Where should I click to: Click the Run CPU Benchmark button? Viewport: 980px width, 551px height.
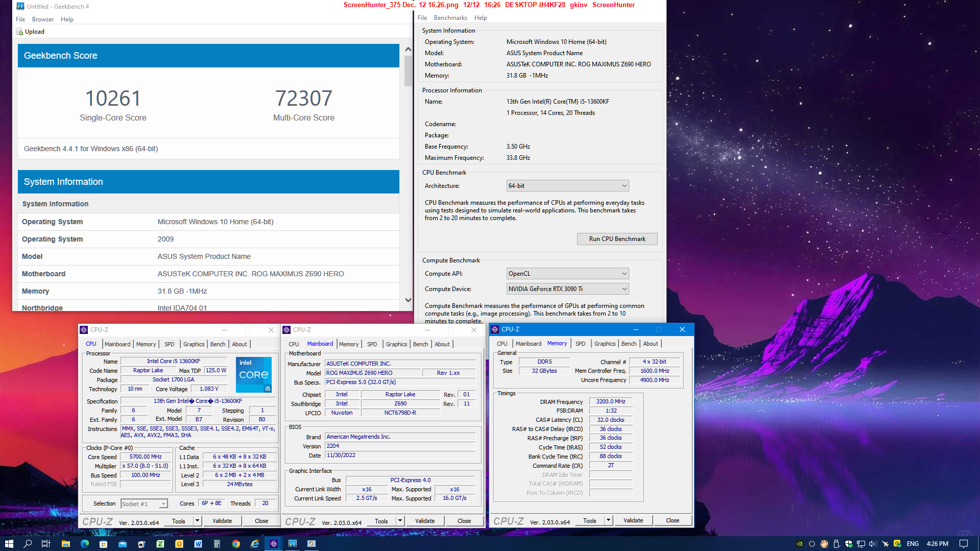tap(617, 239)
